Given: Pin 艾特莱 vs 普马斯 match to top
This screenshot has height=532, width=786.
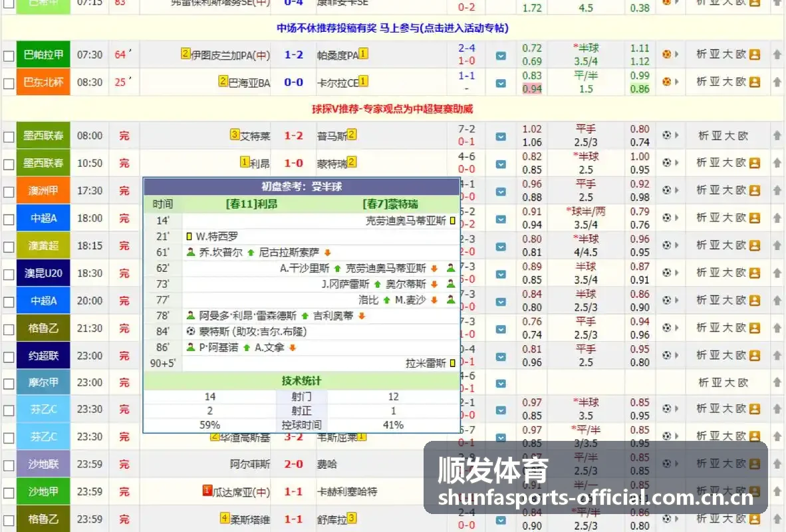Looking at the screenshot, I should 777,135.
